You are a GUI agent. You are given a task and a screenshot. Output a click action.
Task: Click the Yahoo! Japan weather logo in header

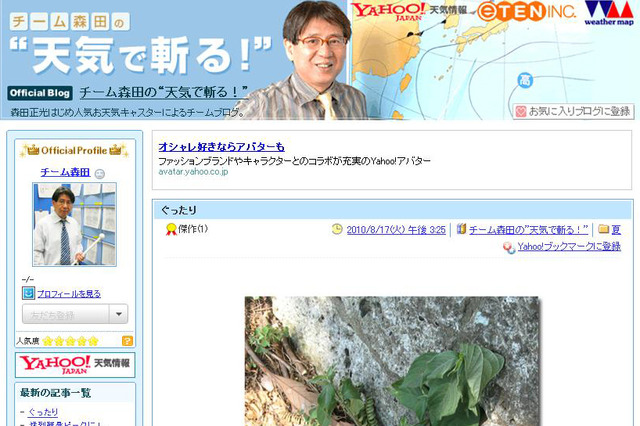[409, 11]
